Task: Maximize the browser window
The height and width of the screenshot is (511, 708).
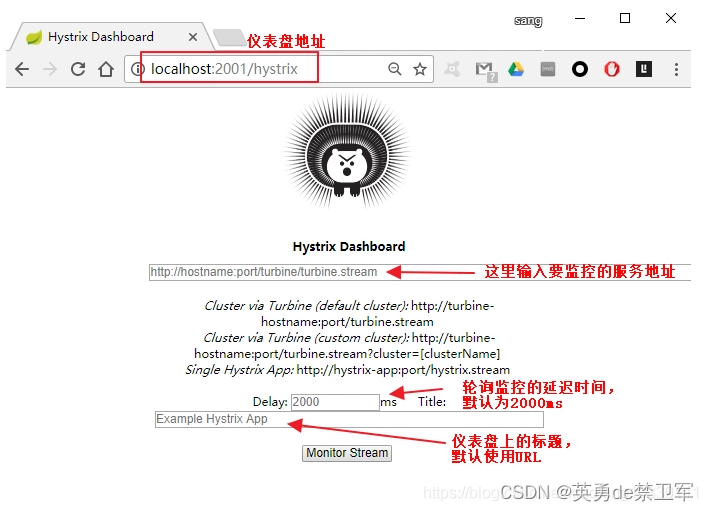Action: (625, 18)
